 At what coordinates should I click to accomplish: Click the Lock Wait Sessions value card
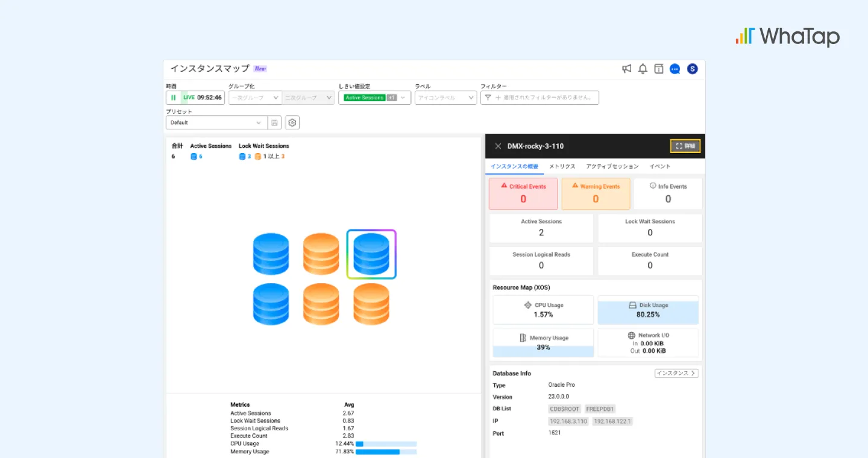click(650, 228)
